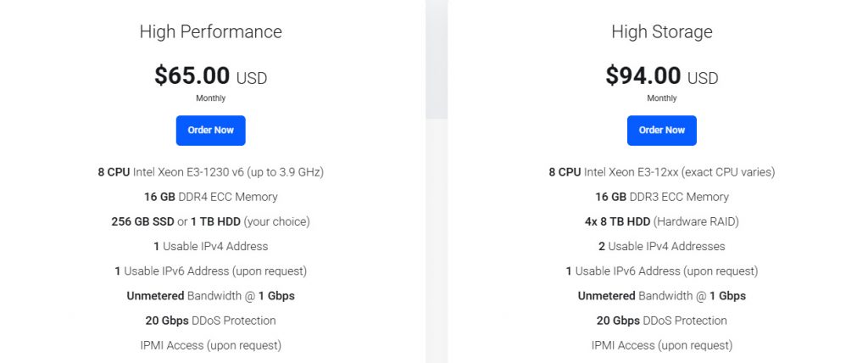Click the $65.00 USD price

210,76
